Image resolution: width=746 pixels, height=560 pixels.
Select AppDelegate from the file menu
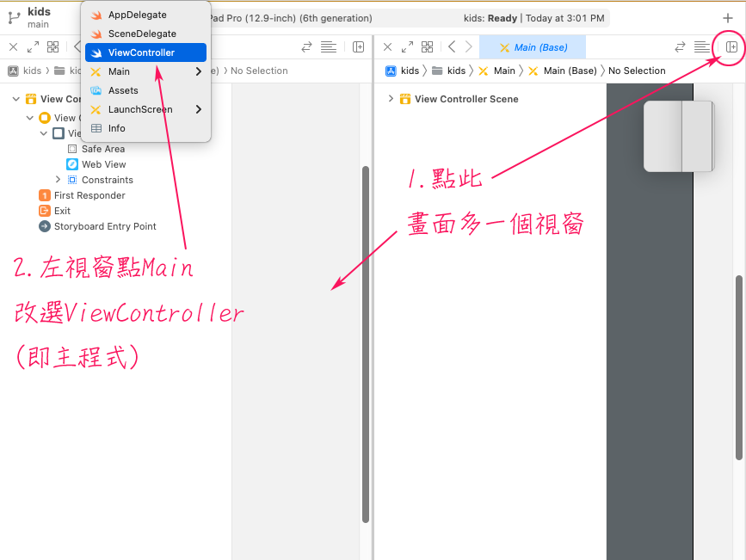pyautogui.click(x=145, y=15)
